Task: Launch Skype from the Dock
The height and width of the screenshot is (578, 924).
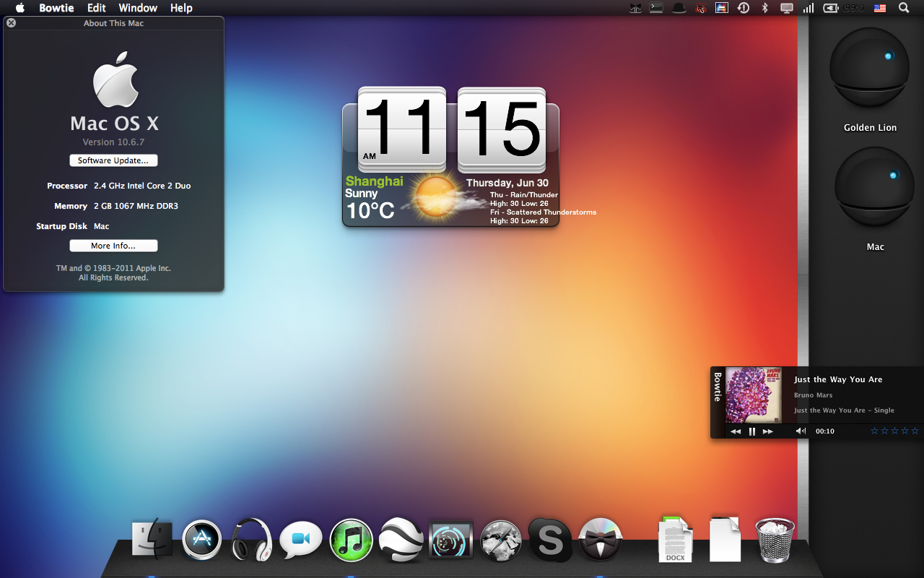Action: point(551,540)
